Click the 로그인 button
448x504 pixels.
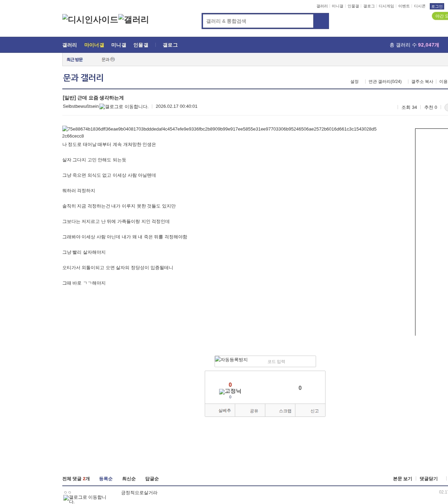click(x=436, y=6)
